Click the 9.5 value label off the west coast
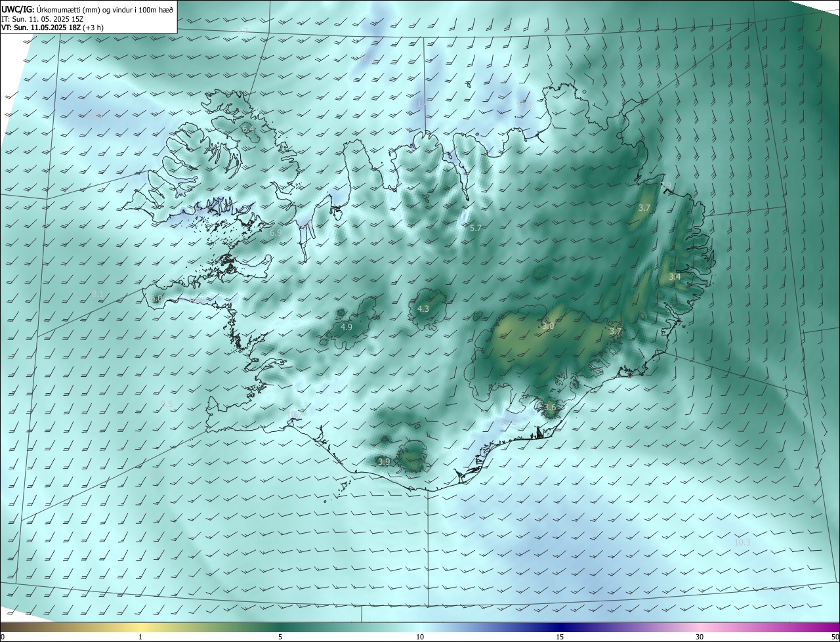The width and height of the screenshot is (840, 642). (167, 404)
